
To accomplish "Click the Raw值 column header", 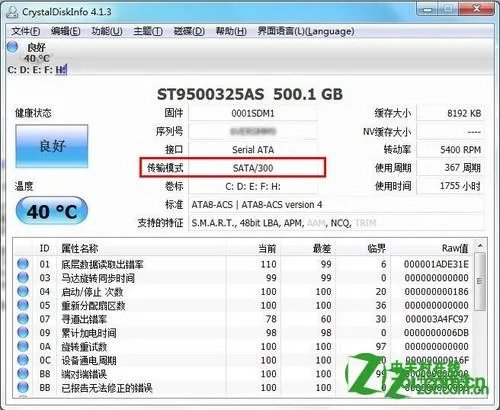I will (x=432, y=248).
